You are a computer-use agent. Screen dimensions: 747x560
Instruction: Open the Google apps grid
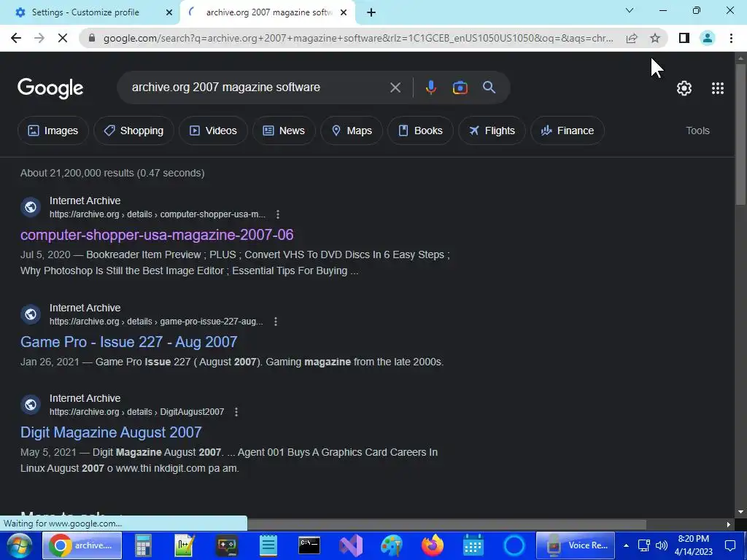[x=718, y=88]
